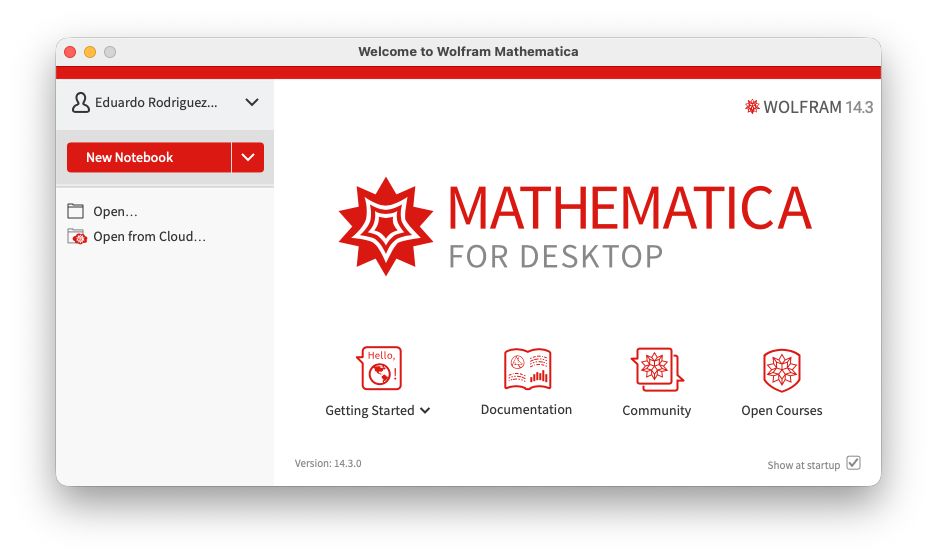The image size is (937, 560).
Task: Expand the New Notebook dropdown arrow
Action: click(248, 158)
